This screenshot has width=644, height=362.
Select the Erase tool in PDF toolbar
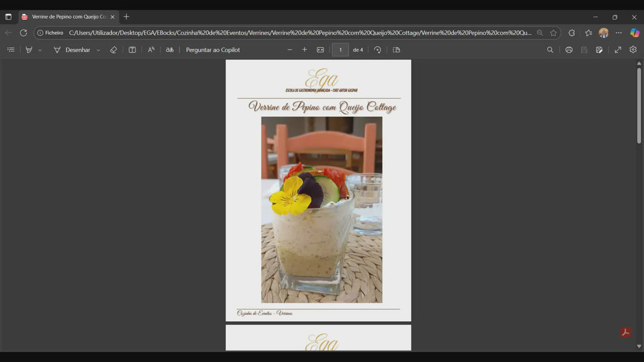click(x=113, y=50)
